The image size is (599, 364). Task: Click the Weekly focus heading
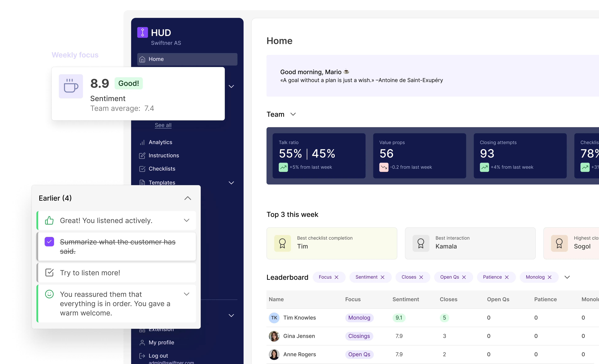(75, 55)
